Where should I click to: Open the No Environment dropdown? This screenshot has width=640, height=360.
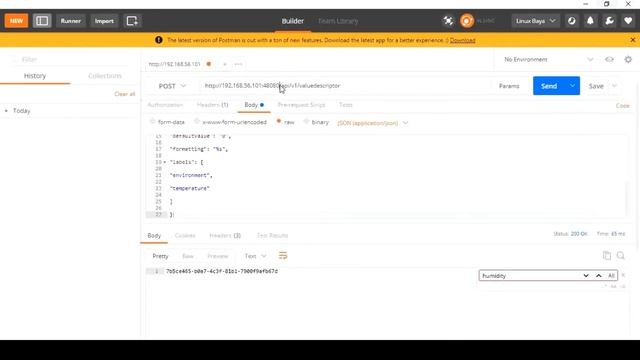click(548, 60)
